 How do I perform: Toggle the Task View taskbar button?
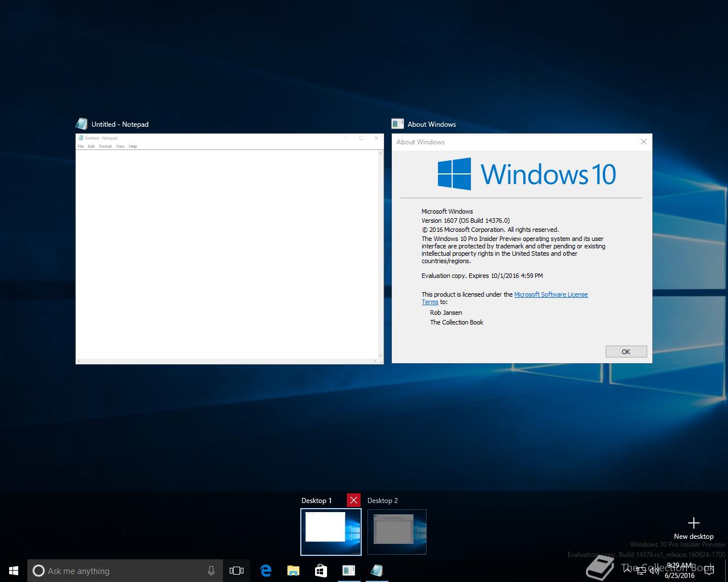coord(237,571)
